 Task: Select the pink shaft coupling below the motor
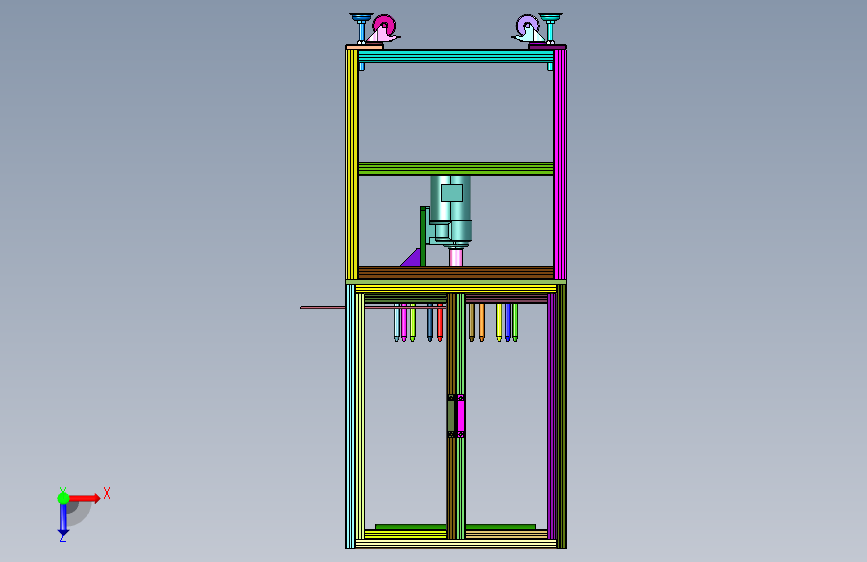click(456, 257)
